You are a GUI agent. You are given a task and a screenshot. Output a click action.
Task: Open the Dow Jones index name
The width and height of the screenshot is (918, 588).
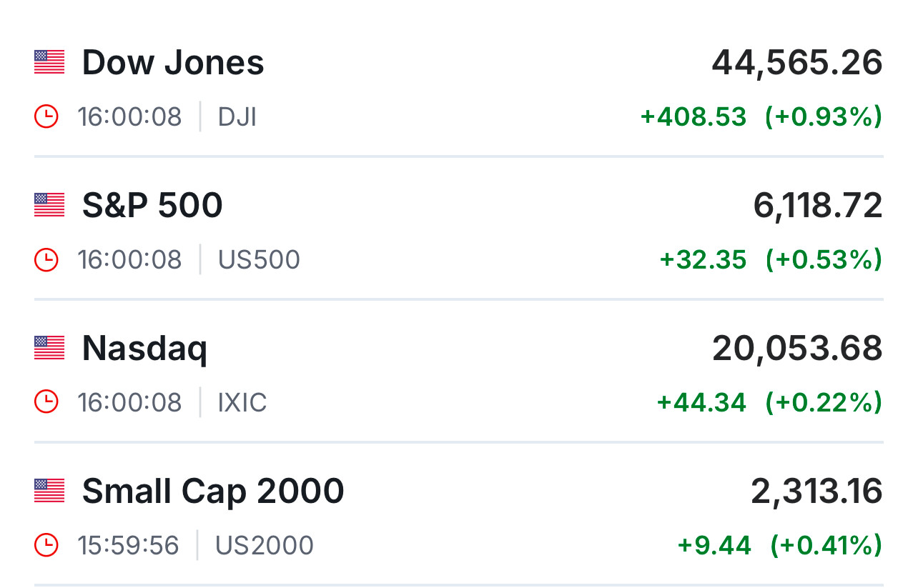point(173,63)
